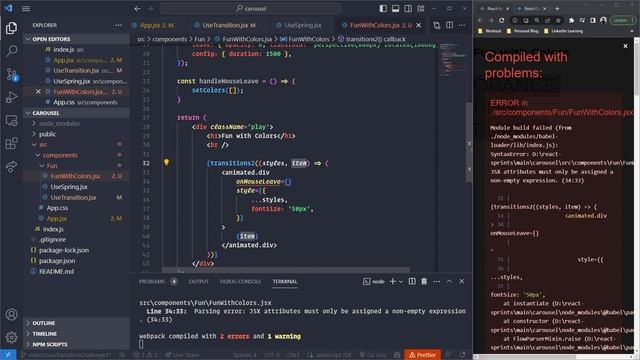Open terminal panel more actions ellipsis
The width and height of the screenshot is (640, 360).
tap(437, 281)
